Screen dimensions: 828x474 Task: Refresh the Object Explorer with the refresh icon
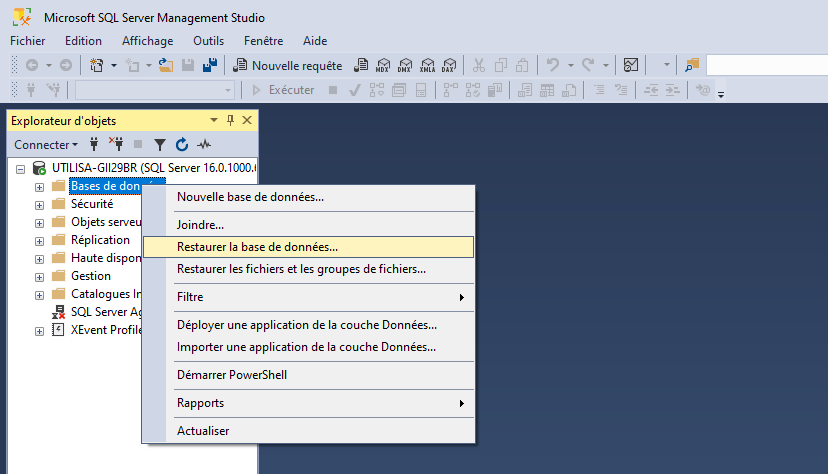182,144
